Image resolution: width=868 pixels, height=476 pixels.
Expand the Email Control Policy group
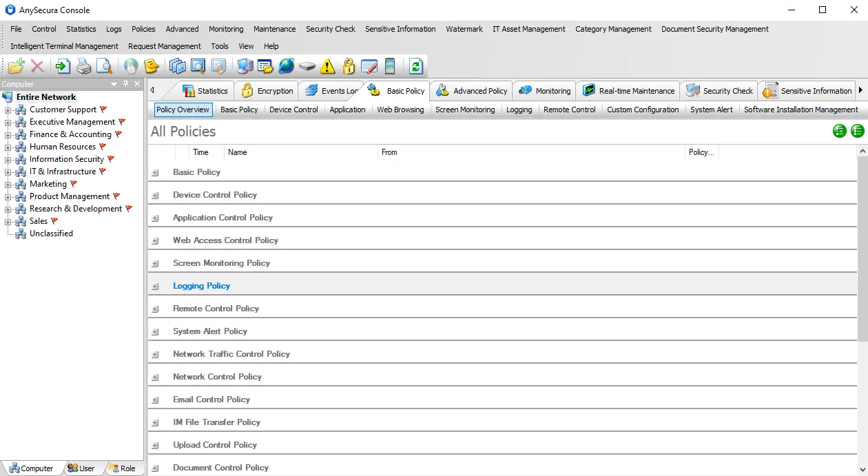(x=155, y=400)
